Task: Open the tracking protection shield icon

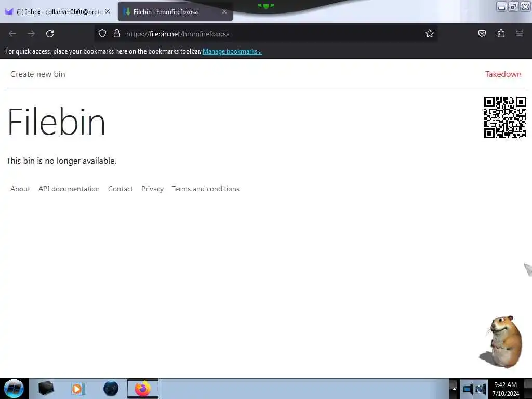Action: tap(102, 34)
